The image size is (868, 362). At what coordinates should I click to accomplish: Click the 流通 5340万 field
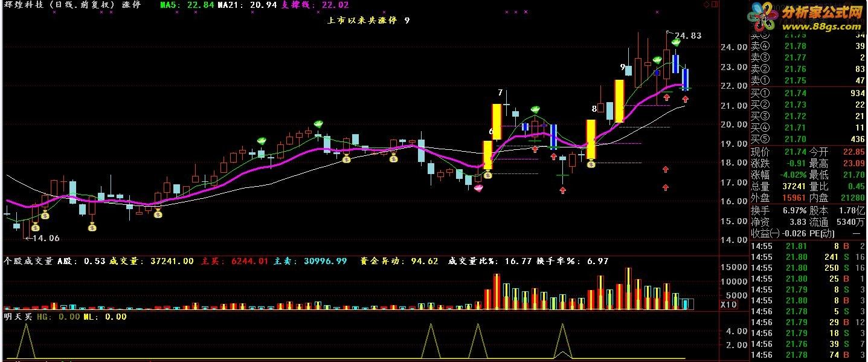[x=837, y=222]
